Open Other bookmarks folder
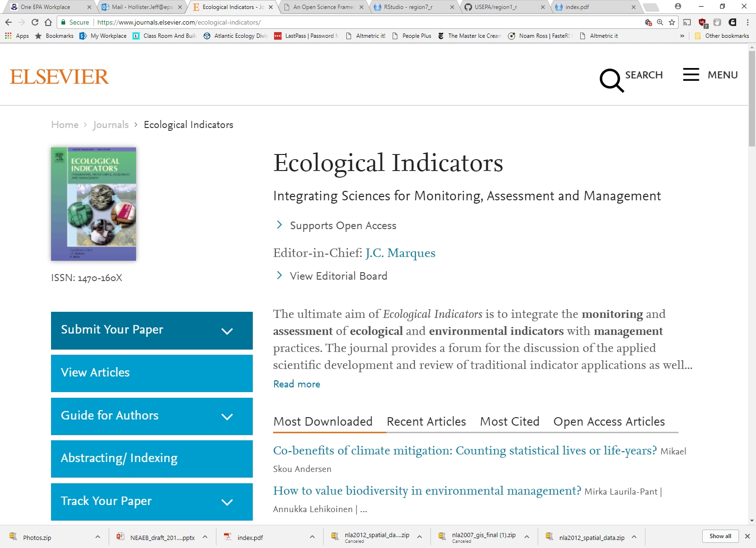 [722, 36]
